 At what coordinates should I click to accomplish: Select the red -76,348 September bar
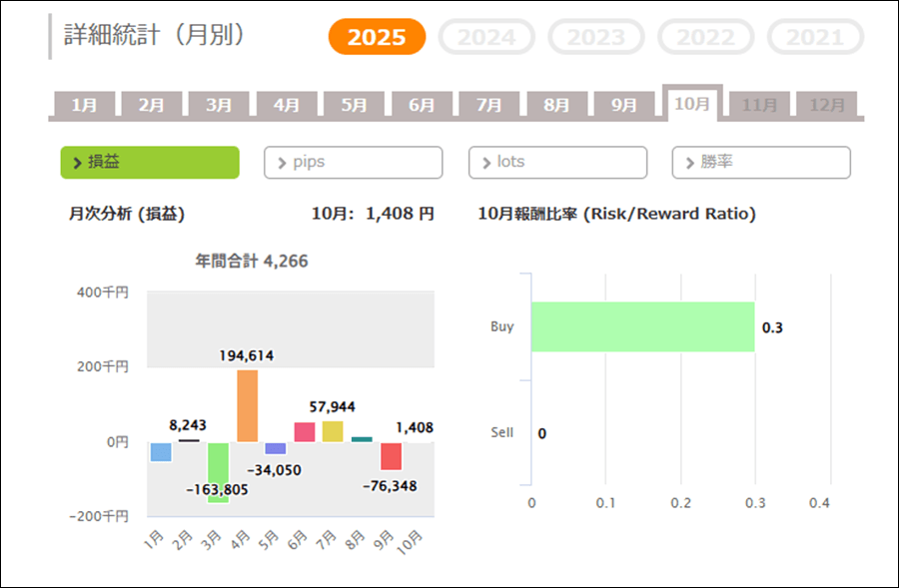coord(391,456)
